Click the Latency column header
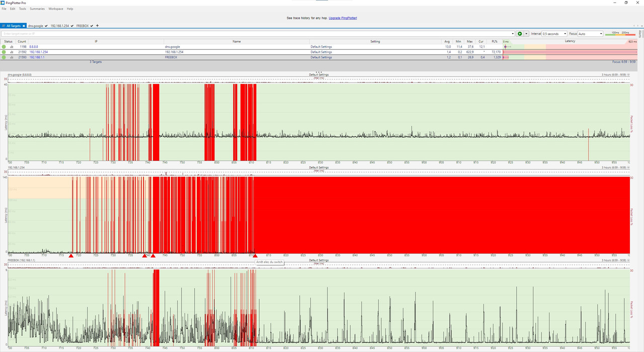This screenshot has width=644, height=352. tap(570, 41)
